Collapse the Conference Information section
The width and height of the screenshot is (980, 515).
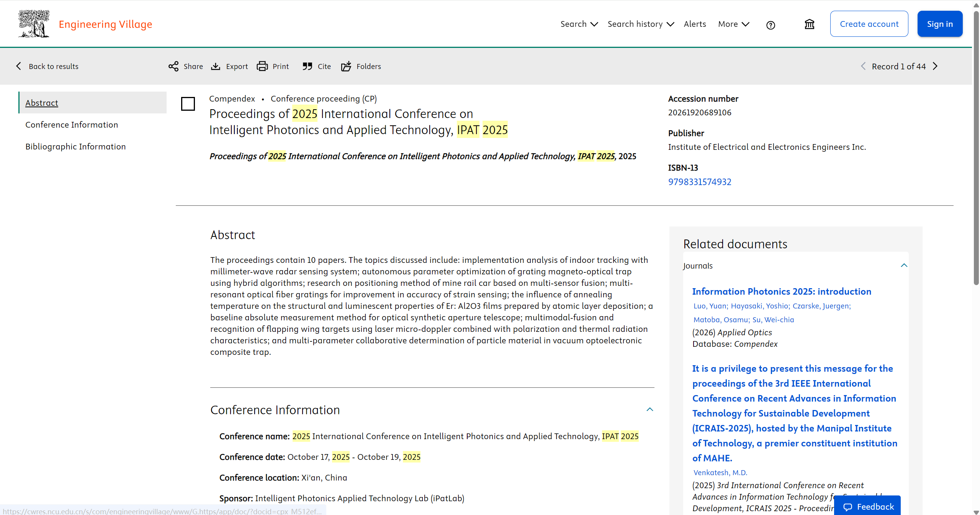click(x=650, y=410)
